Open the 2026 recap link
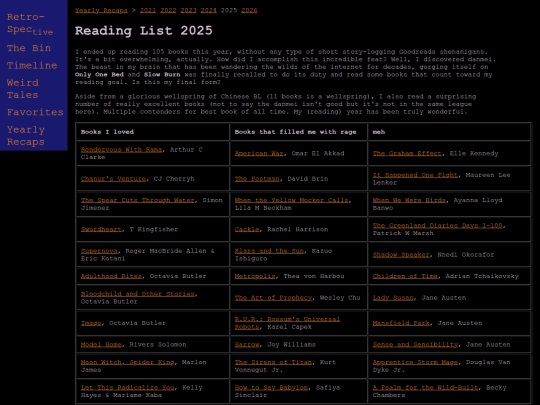 pos(249,10)
